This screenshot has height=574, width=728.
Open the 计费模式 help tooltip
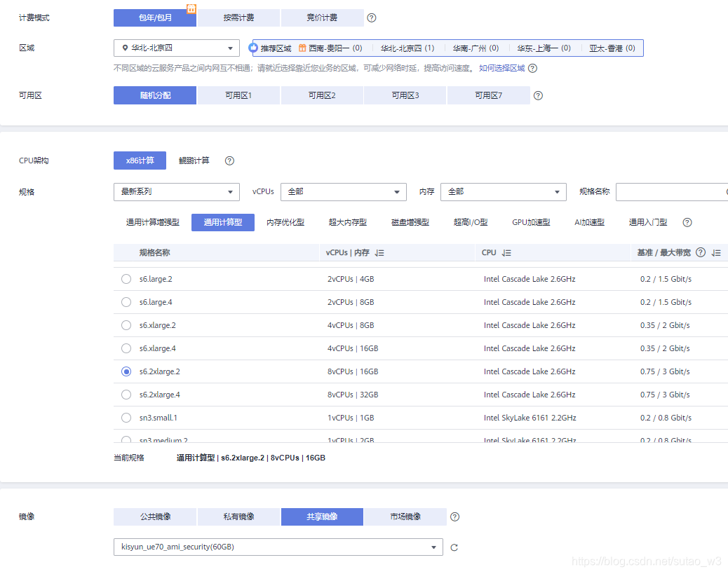coord(371,18)
